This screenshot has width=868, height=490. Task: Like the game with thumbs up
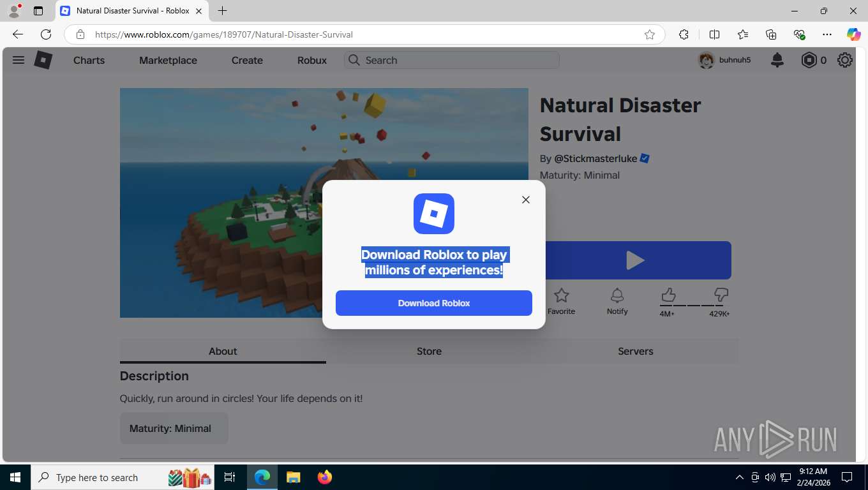tap(668, 295)
